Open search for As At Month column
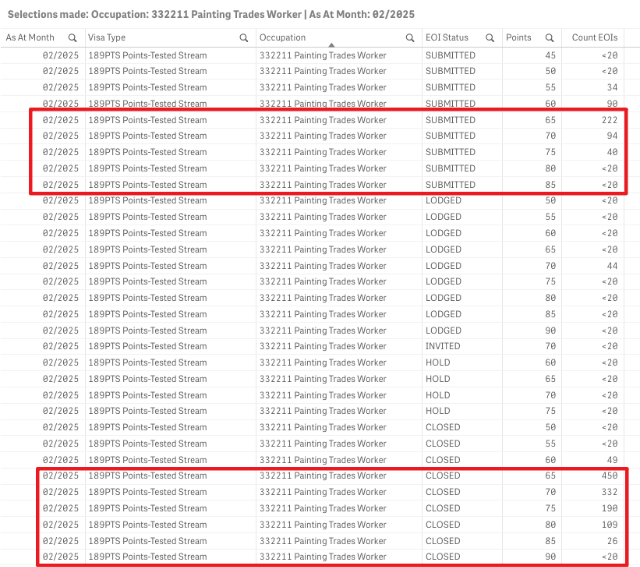Viewport: 640px width, 567px height. pyautogui.click(x=72, y=37)
